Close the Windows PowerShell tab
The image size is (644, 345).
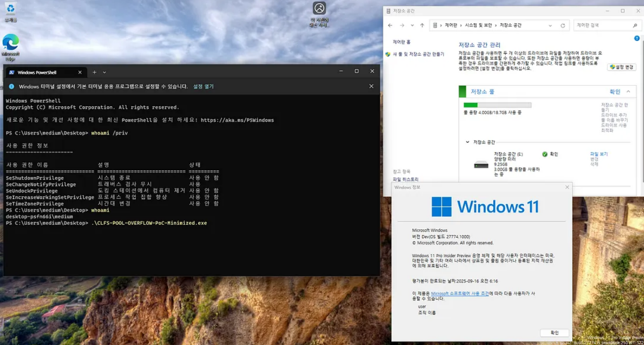coord(80,72)
